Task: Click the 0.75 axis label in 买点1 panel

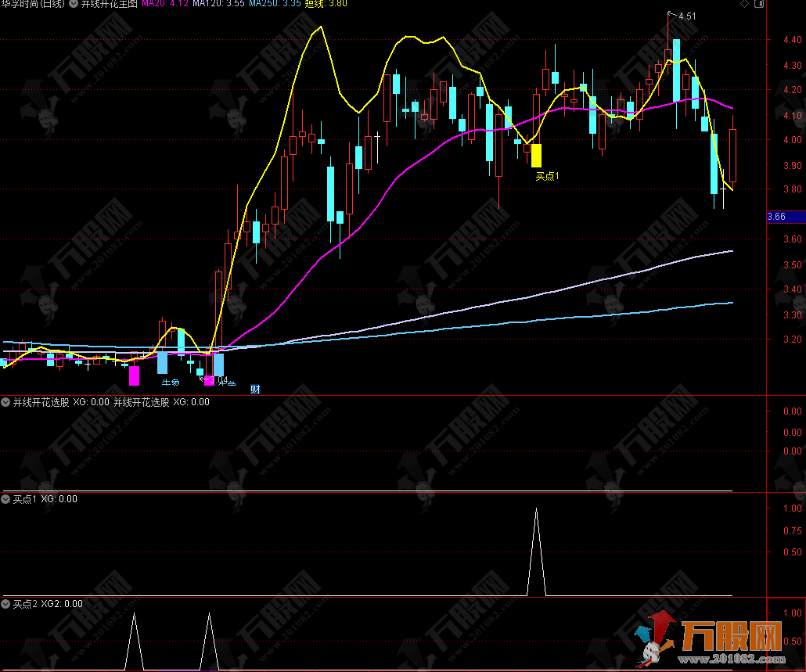Action: (x=792, y=530)
